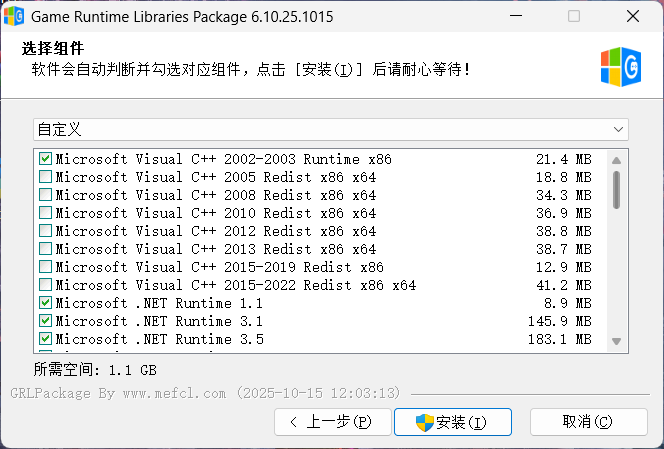Click the component list scroll down arrow
The width and height of the screenshot is (664, 449).
pos(617,341)
